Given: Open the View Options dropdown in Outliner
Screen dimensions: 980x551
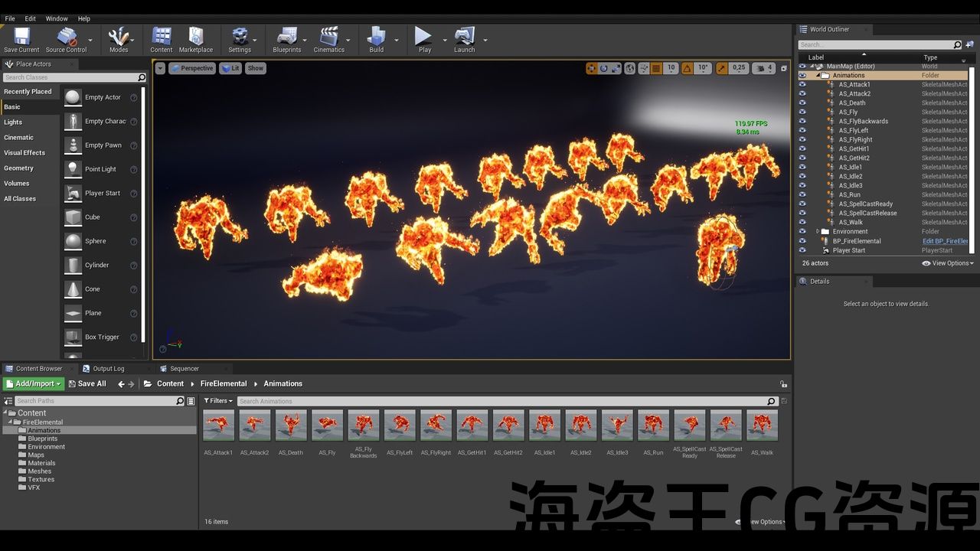Looking at the screenshot, I should [x=948, y=263].
